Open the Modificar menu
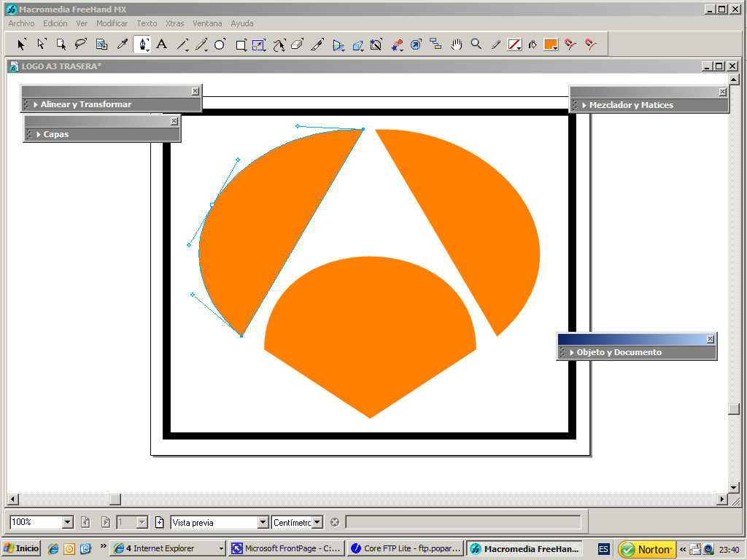Screen dimensions: 747x560 point(112,23)
